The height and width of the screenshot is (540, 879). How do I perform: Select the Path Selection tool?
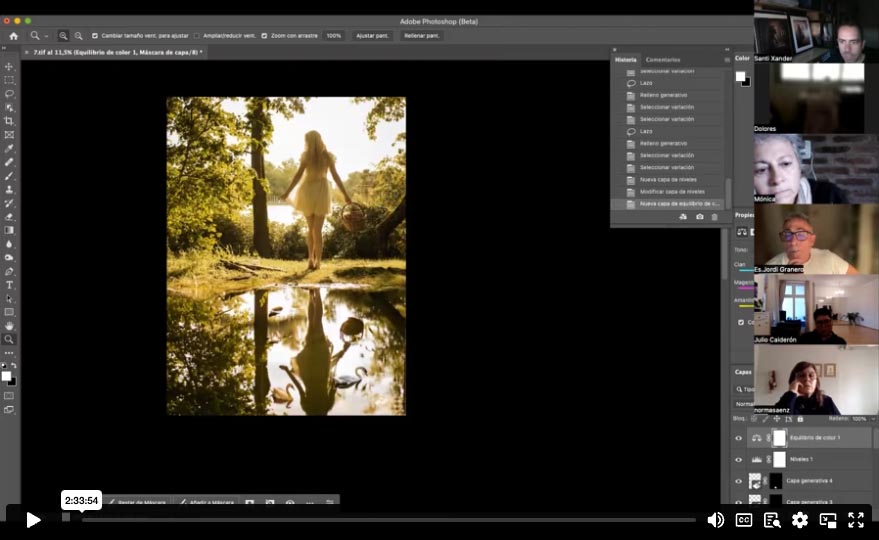click(x=9, y=298)
